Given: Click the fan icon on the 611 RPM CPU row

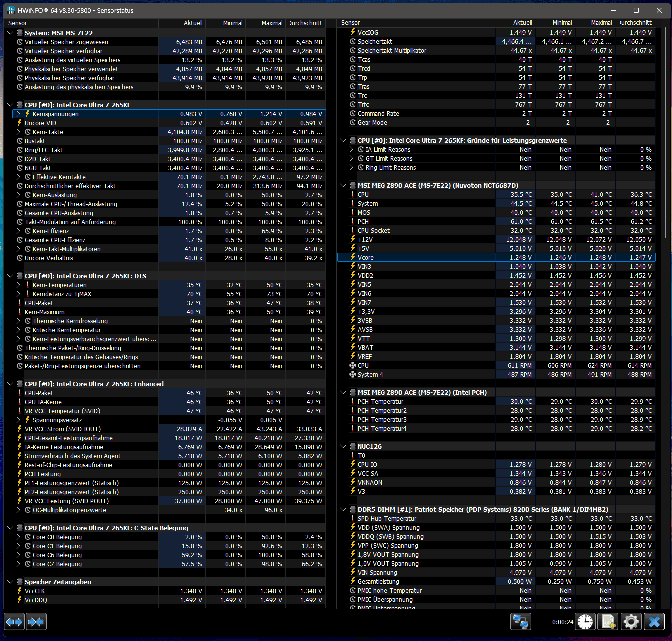Looking at the screenshot, I should pyautogui.click(x=353, y=366).
